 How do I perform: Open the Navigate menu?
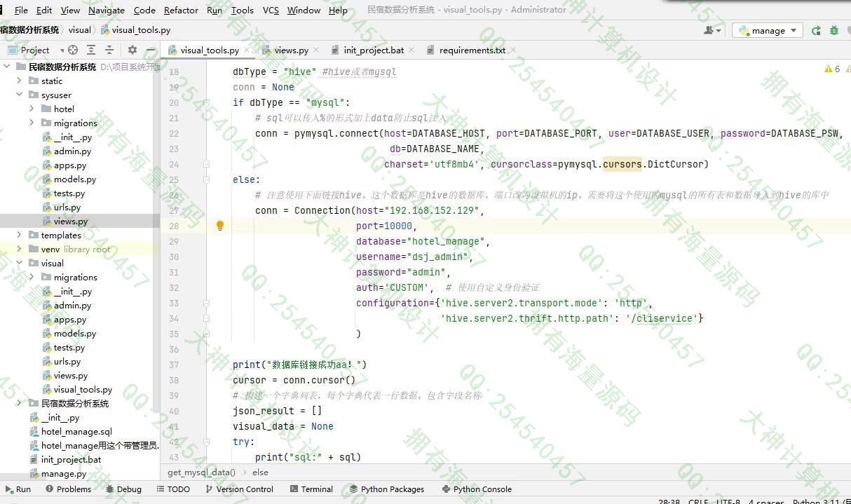point(107,10)
